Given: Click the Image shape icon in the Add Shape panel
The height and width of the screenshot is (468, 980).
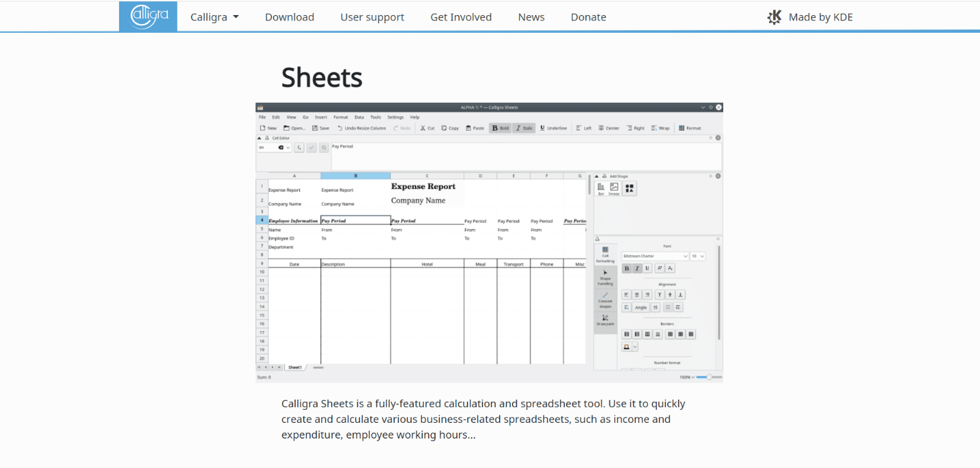Looking at the screenshot, I should pyautogui.click(x=614, y=188).
